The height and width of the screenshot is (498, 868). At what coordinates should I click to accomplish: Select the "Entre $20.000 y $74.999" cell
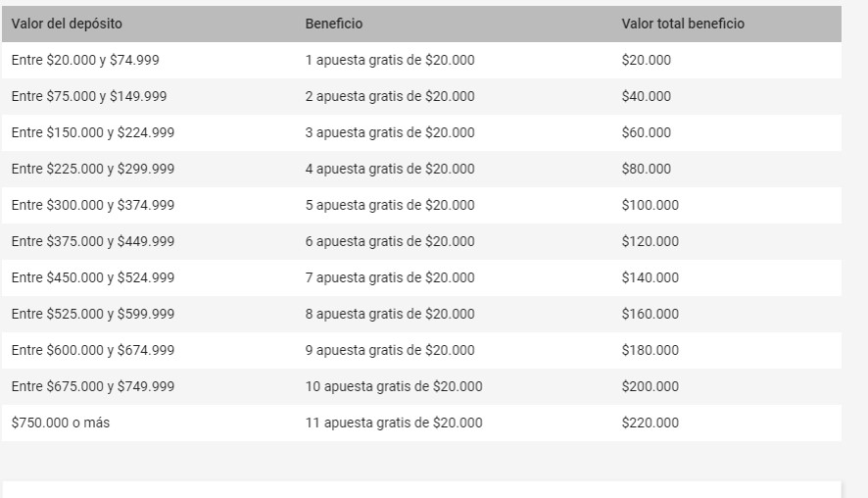tap(85, 60)
